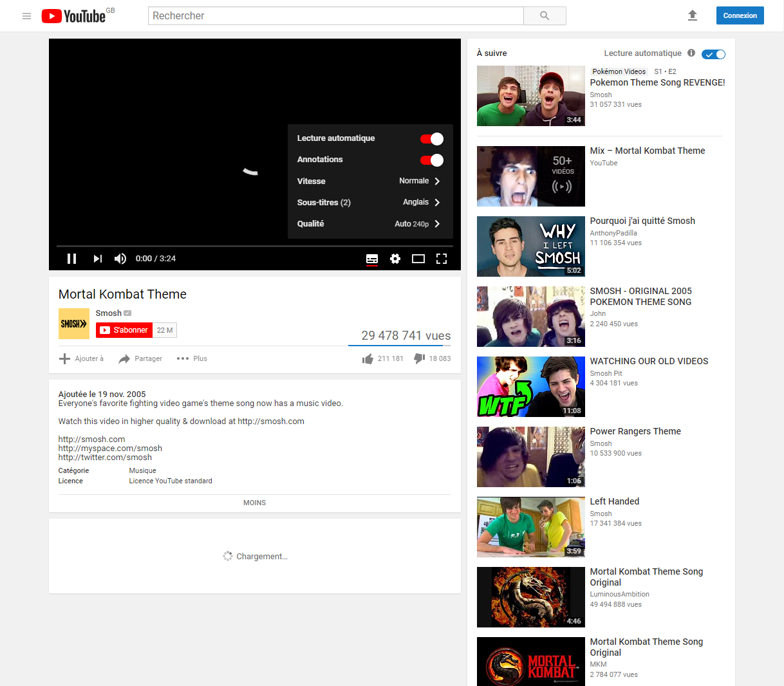The image size is (784, 686).
Task: Like the video with thumbs up
Action: pos(368,358)
